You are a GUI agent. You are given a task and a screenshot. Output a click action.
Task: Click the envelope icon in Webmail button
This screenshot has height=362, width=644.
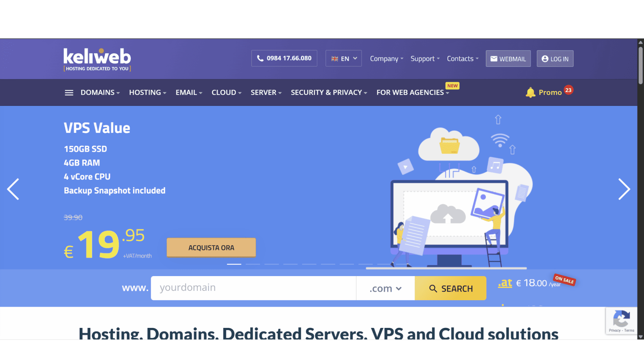pyautogui.click(x=494, y=59)
